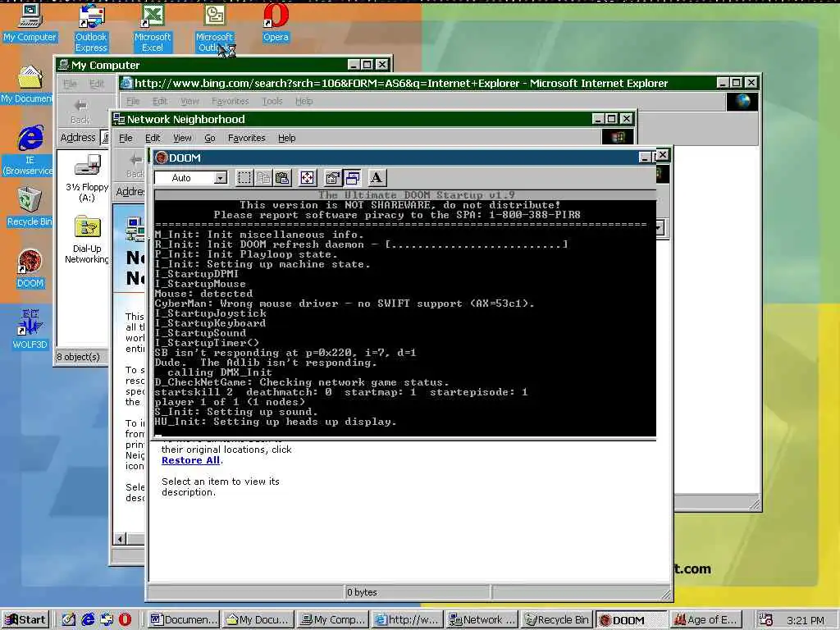Click the Restore All link
840x630 pixels.
[x=190, y=460]
